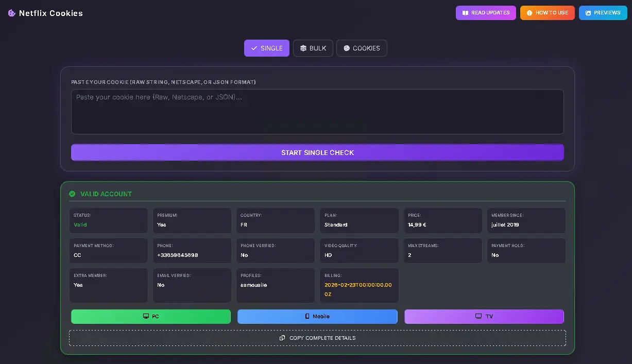Click the copy icon in COPY COMPLETE DETAILS
This screenshot has height=364, width=632.
282,338
